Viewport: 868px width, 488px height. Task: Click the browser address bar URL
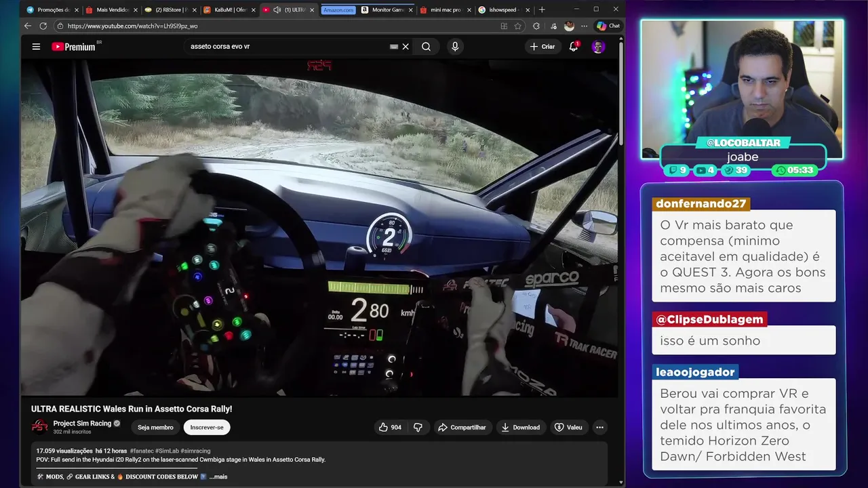(132, 26)
